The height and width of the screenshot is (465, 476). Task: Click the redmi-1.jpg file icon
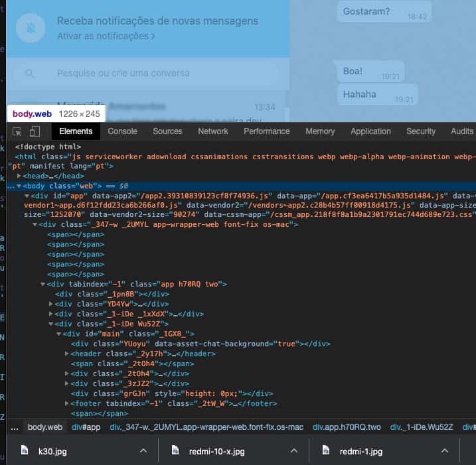(326, 450)
